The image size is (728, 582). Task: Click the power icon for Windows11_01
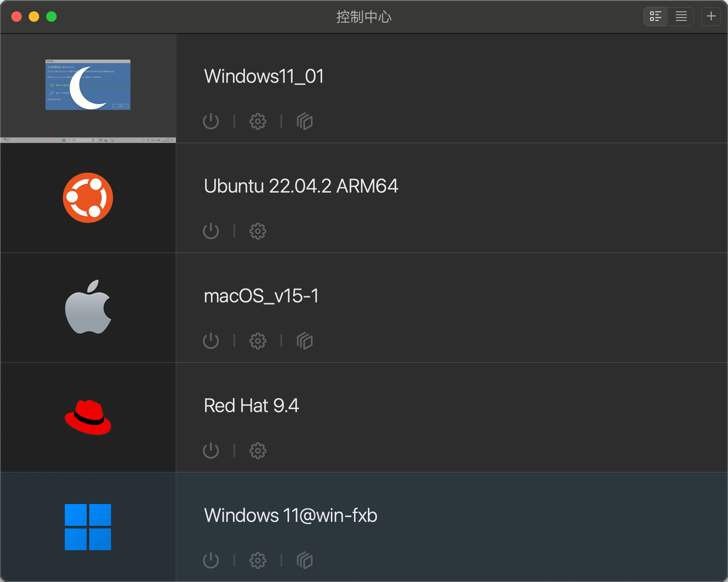pos(211,121)
